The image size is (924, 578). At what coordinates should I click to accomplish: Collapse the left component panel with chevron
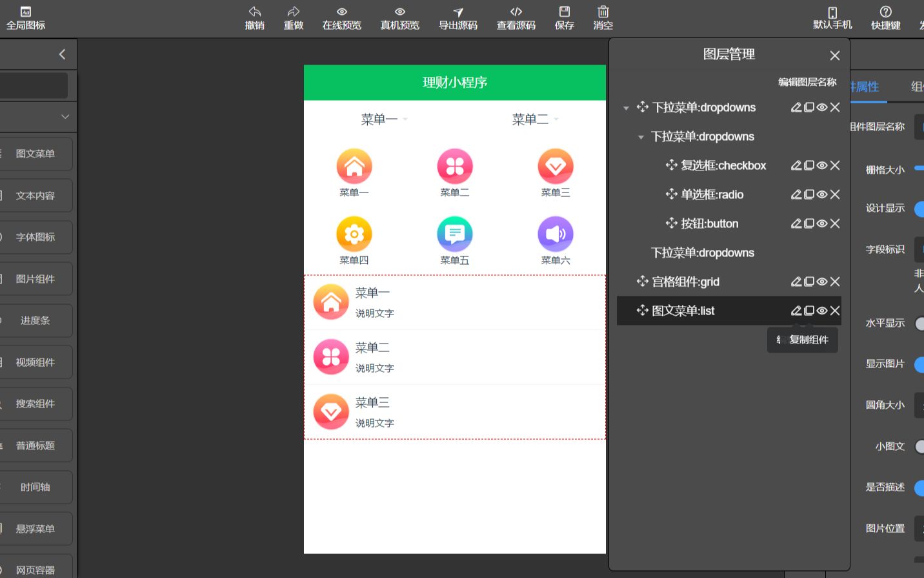(x=62, y=54)
